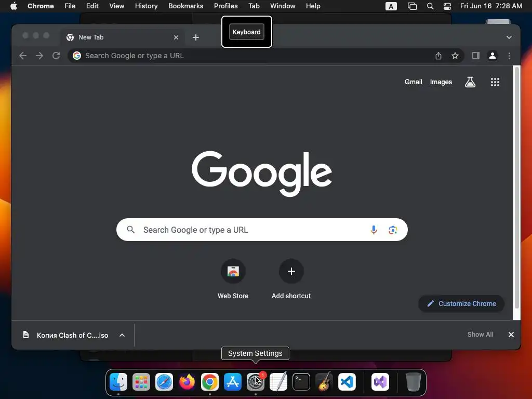This screenshot has height=399, width=532.
Task: Open the Search Labs flask icon
Action: tap(470, 82)
